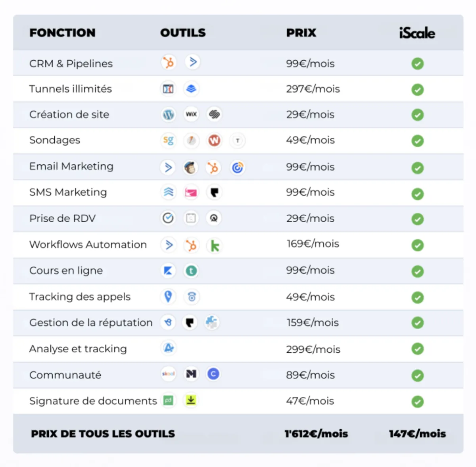476x467 pixels.
Task: Click green checkmark for Analyse et tracking
Action: click(417, 349)
